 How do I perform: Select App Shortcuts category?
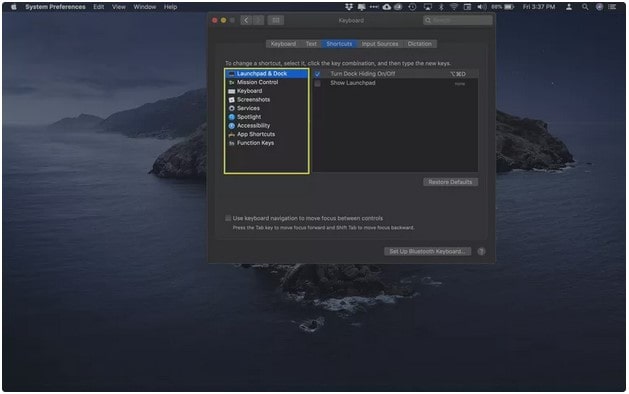[267, 134]
